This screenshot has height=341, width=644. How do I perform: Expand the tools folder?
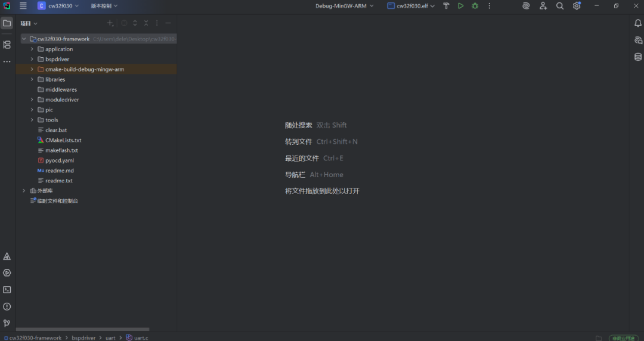tap(32, 120)
